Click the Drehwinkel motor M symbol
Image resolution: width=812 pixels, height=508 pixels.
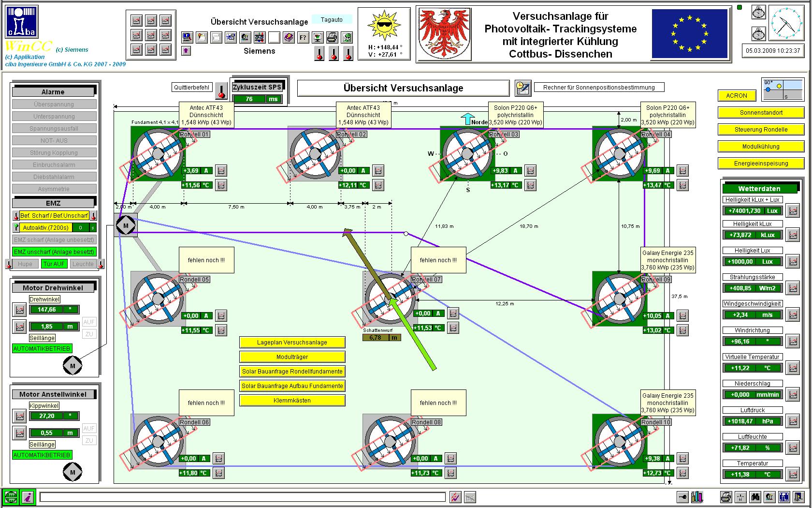tap(72, 366)
